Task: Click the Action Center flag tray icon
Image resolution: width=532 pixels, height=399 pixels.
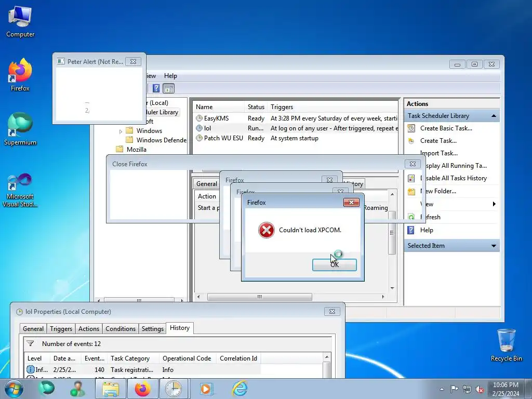Action: 454,389
